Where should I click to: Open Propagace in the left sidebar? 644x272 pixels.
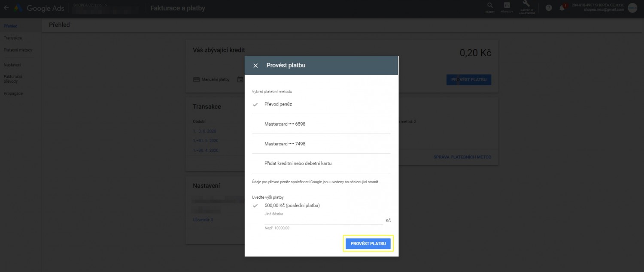click(x=13, y=94)
